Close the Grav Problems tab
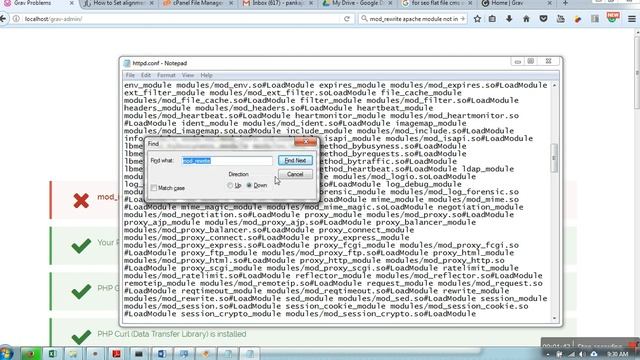Viewport: 640px width, 360px height. [71, 3]
